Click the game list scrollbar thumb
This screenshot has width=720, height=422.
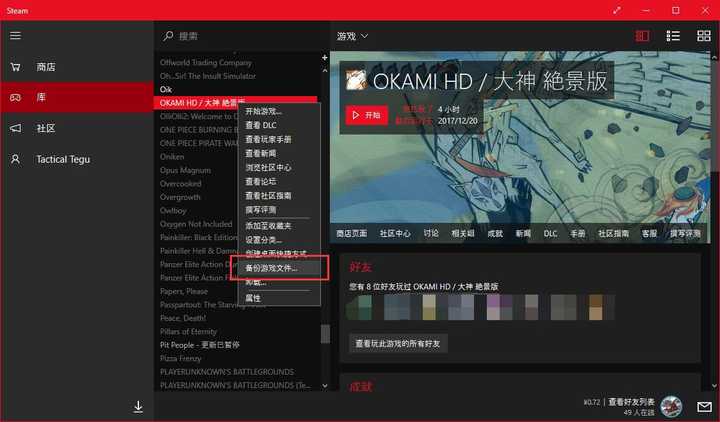click(325, 334)
